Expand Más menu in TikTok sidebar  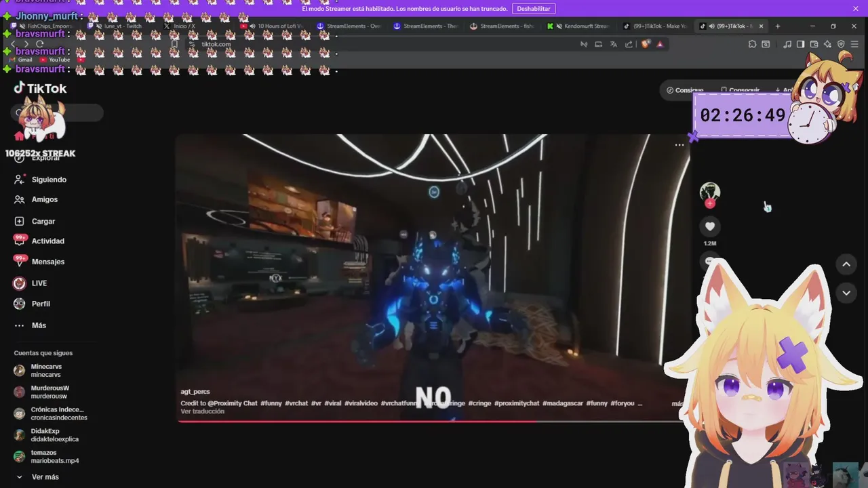pos(31,325)
